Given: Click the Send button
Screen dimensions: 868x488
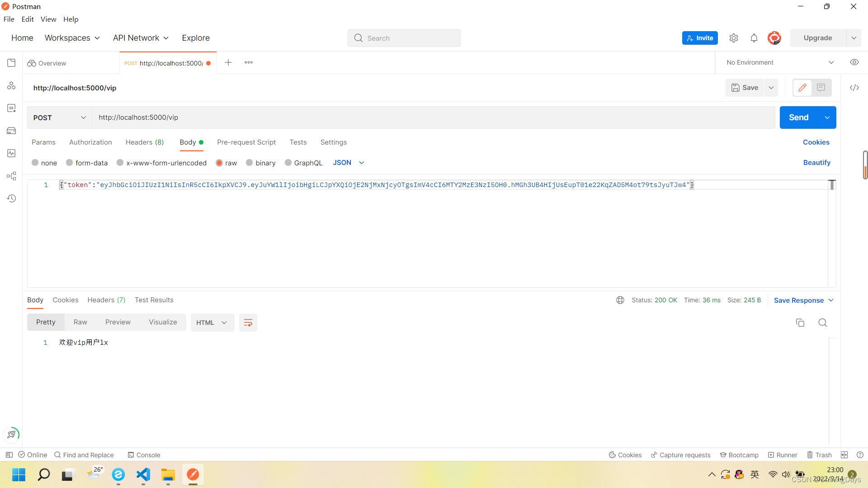Looking at the screenshot, I should coord(798,117).
